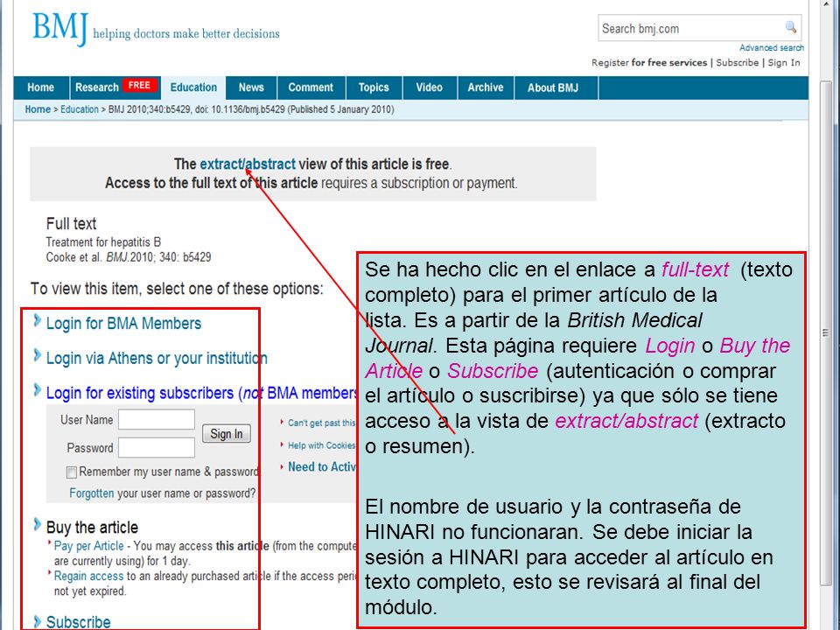Expand Login via Athens arrow
The height and width of the screenshot is (630, 840).
click(x=37, y=356)
